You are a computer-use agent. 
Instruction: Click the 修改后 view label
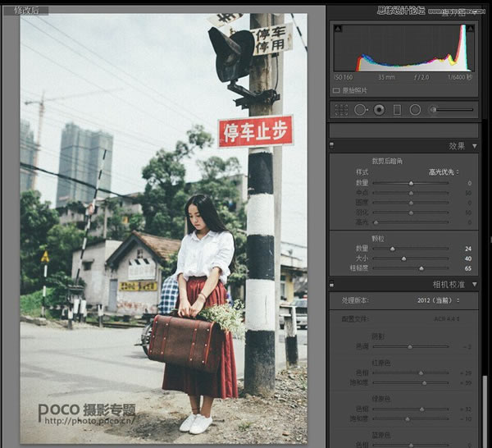coord(26,11)
